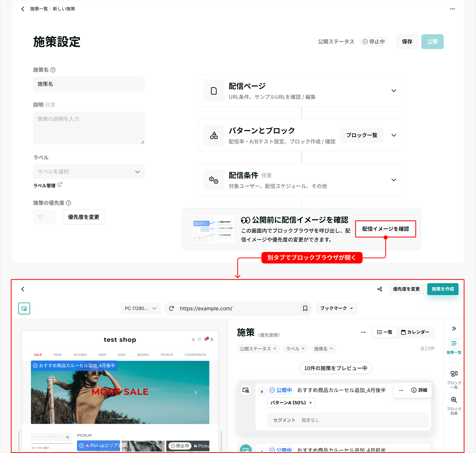The height and width of the screenshot is (453, 476).
Task: Open the more options menu at top right
Action: [x=452, y=9]
